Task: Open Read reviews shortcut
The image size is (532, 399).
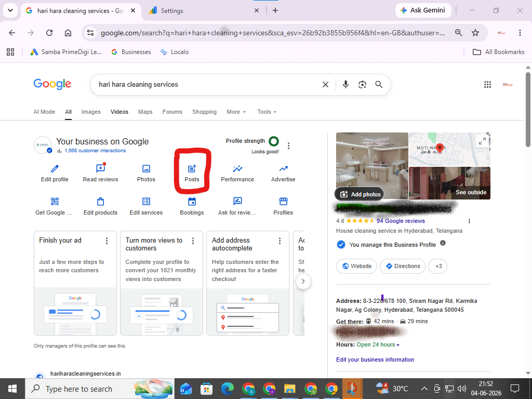Action: [x=100, y=174]
